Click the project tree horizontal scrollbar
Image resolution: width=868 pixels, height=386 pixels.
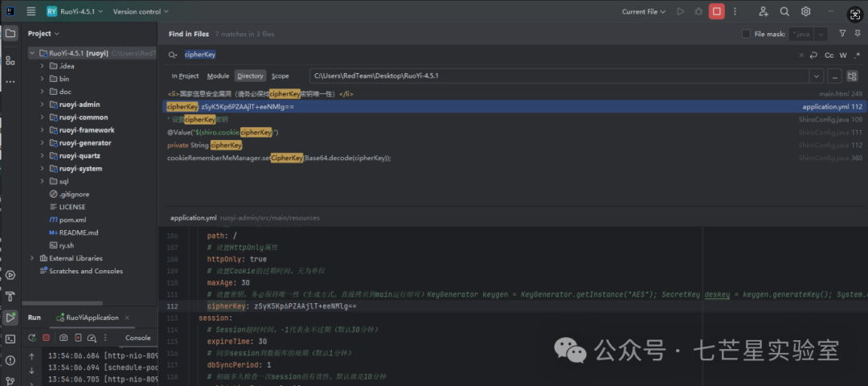[x=63, y=303]
